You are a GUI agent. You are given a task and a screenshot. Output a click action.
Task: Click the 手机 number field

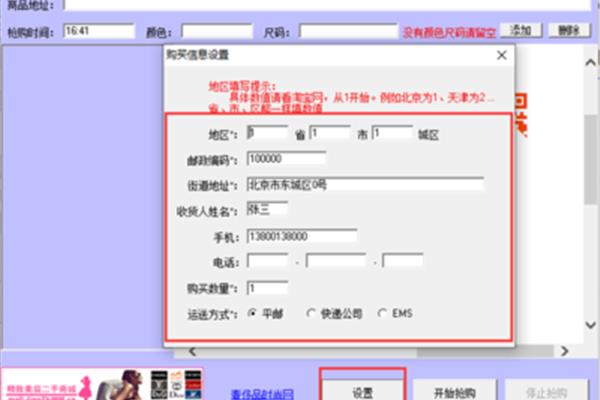click(x=302, y=236)
